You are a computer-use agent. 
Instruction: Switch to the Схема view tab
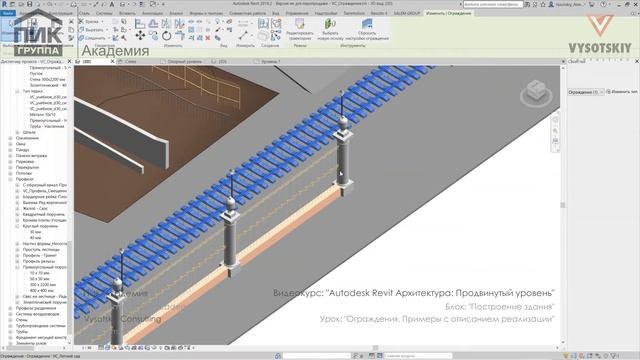click(x=131, y=61)
